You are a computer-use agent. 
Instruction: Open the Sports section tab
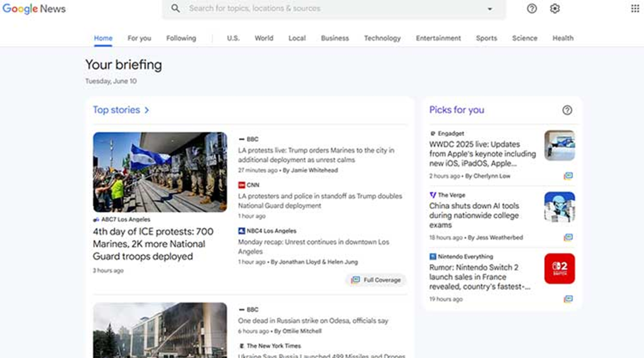tap(486, 38)
